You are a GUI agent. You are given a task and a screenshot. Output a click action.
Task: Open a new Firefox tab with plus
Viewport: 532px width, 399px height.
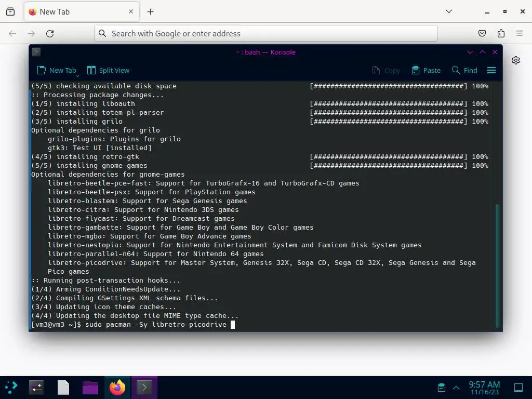[x=150, y=11]
